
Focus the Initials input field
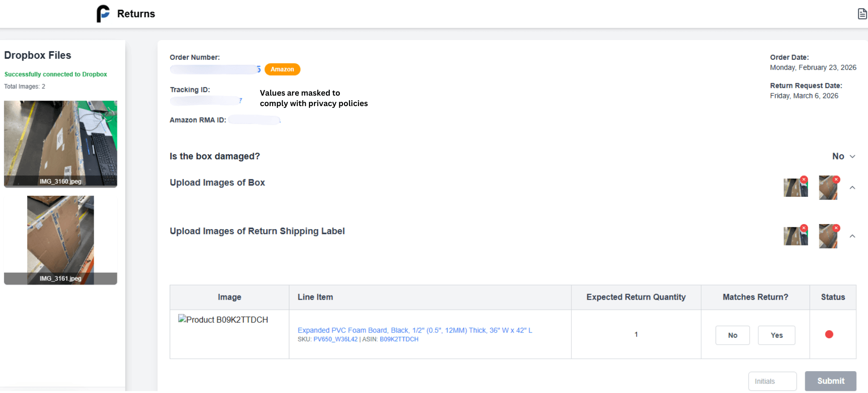[772, 381]
